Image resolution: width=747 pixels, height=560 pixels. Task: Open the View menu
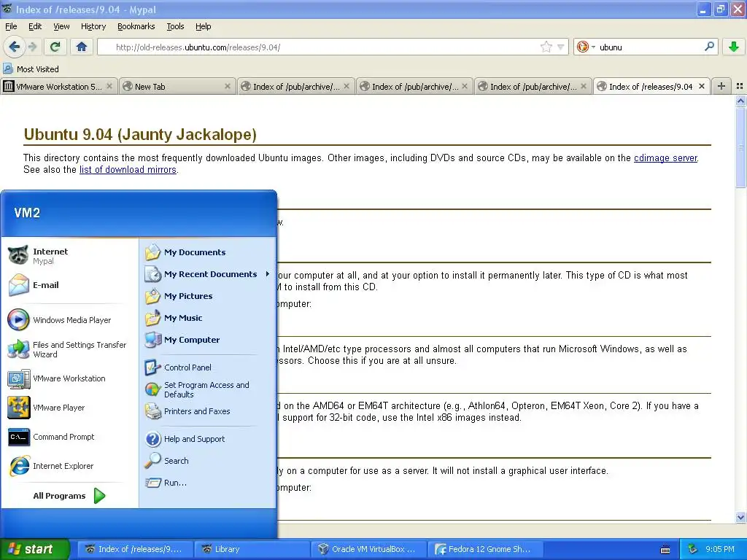point(61,26)
